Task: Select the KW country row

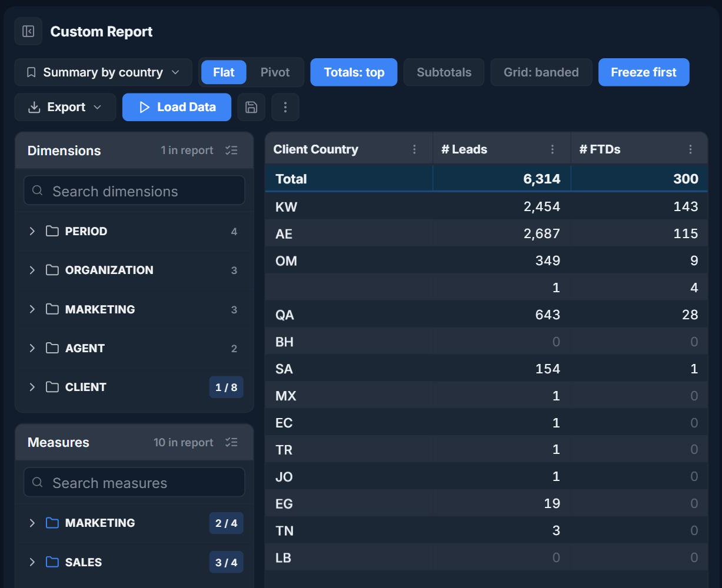Action: pos(486,206)
